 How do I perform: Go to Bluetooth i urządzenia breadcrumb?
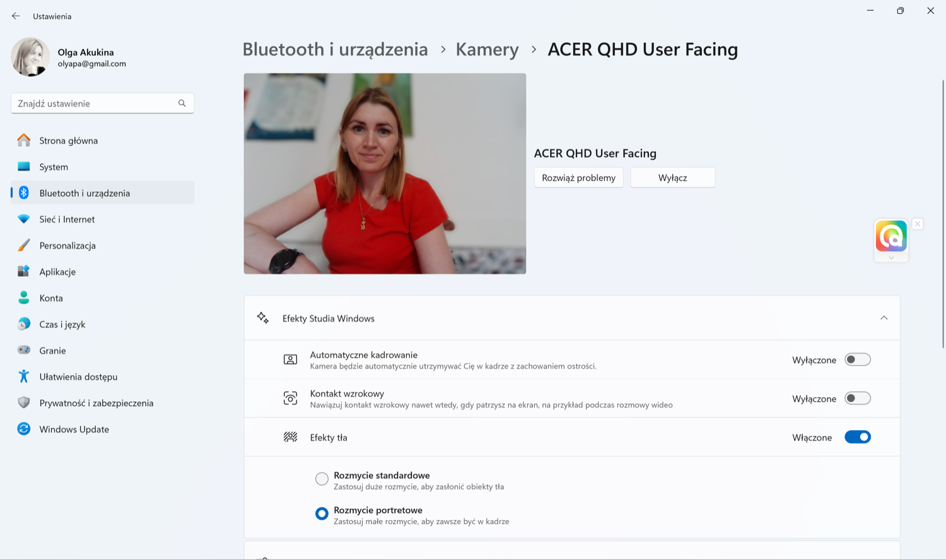[335, 49]
